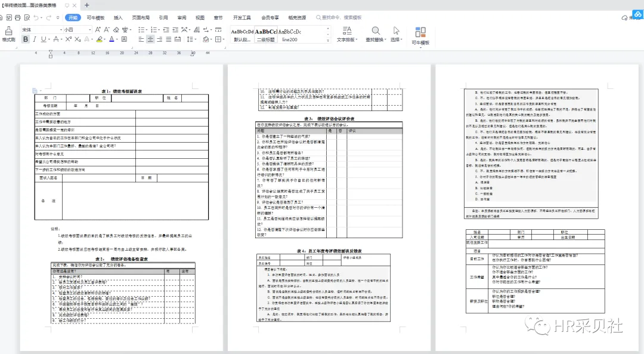
Task: Pick the yellow text highlight color swatch
Action: click(x=100, y=39)
